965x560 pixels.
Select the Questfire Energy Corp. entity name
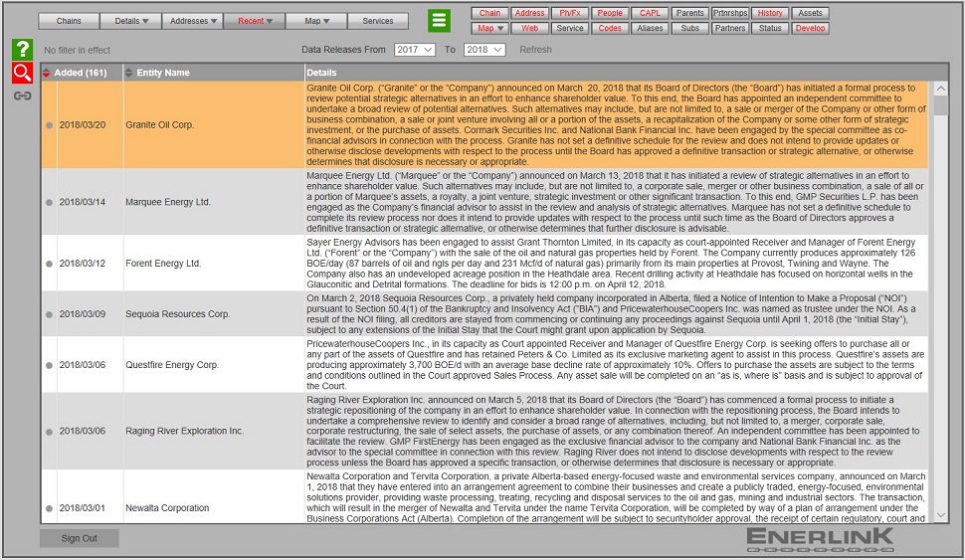(172, 365)
